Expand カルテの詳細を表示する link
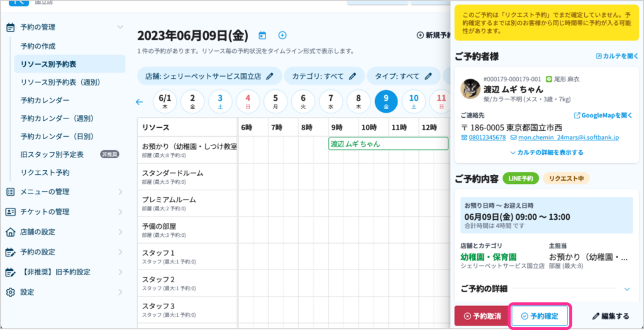This screenshot has width=644, height=330. [546, 152]
